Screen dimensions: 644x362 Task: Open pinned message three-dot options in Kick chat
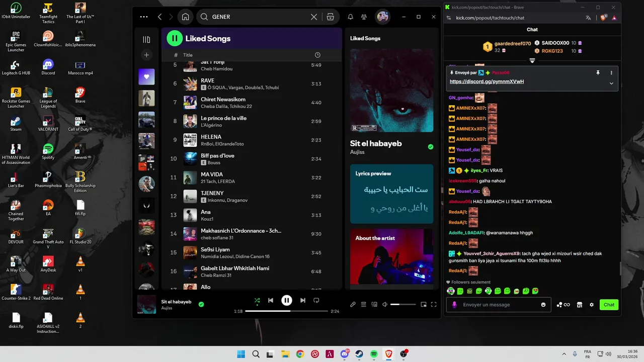click(611, 73)
